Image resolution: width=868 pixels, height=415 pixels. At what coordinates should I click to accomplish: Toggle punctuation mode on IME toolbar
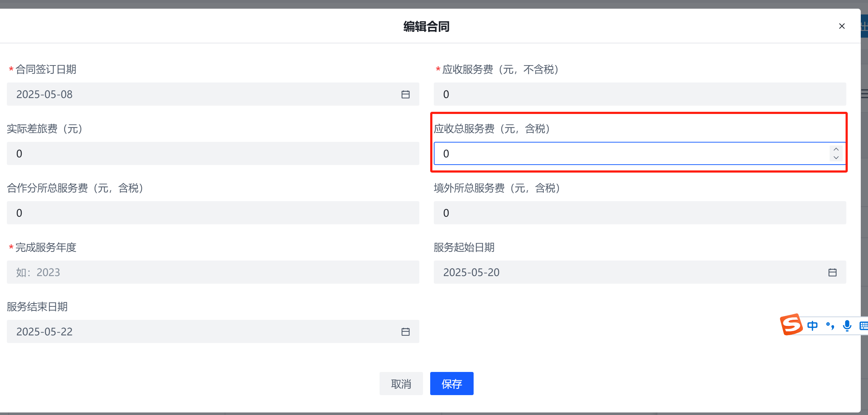[830, 326]
